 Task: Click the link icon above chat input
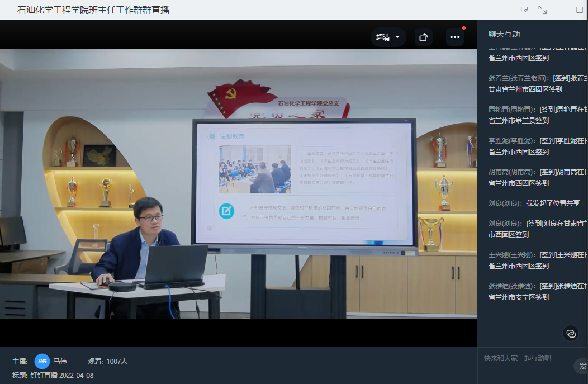[571, 333]
